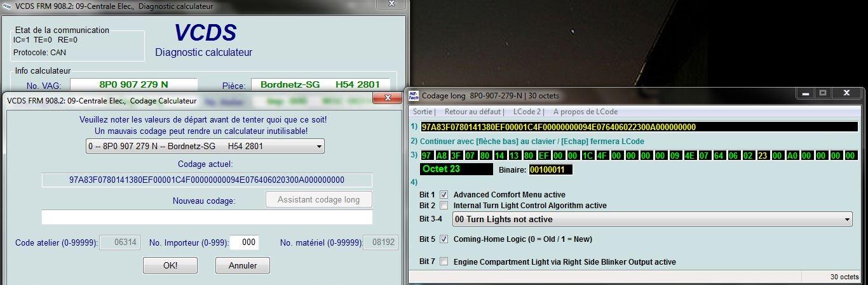Toggle Bit 2 Internal Turn Light Control checkbox

pos(444,206)
